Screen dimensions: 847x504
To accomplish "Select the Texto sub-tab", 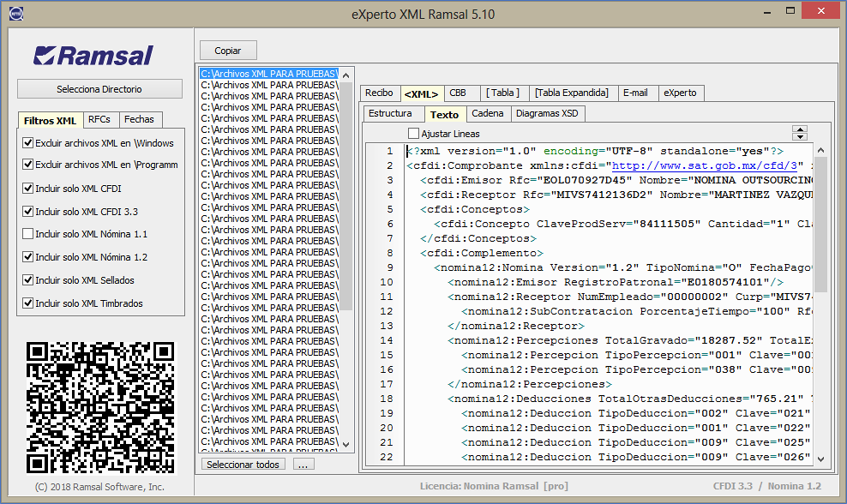I will click(445, 115).
